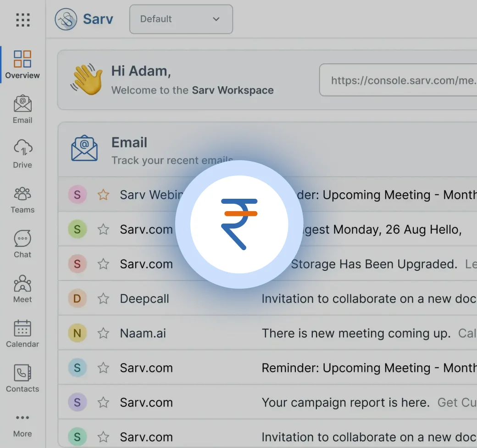
Task: Open the Contacts sidebar icon
Action: click(x=22, y=379)
